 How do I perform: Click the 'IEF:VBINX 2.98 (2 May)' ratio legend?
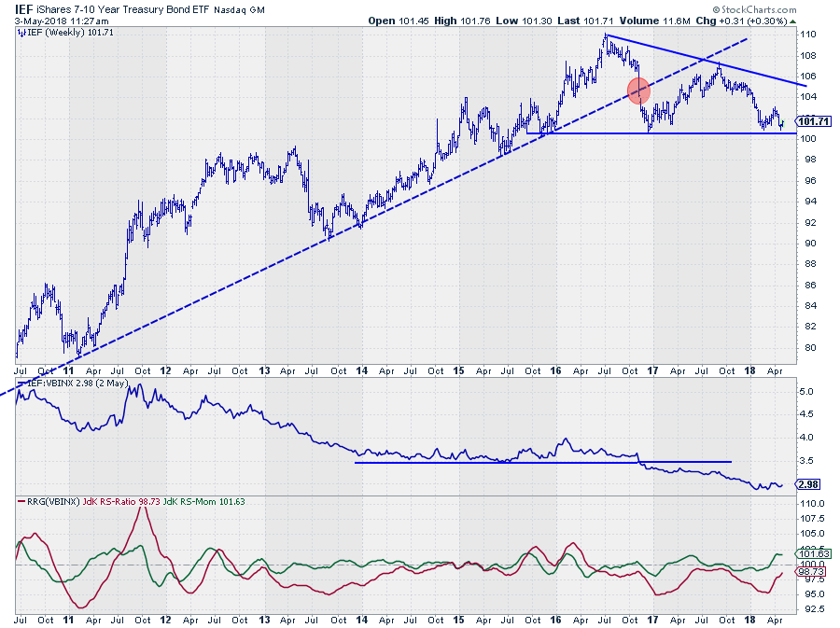(x=77, y=384)
